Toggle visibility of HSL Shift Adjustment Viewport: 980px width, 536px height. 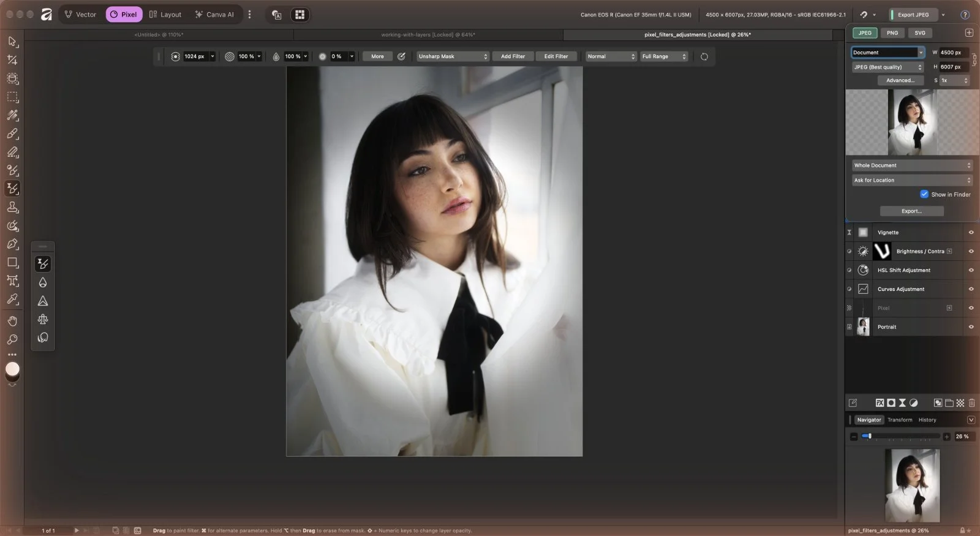click(971, 270)
